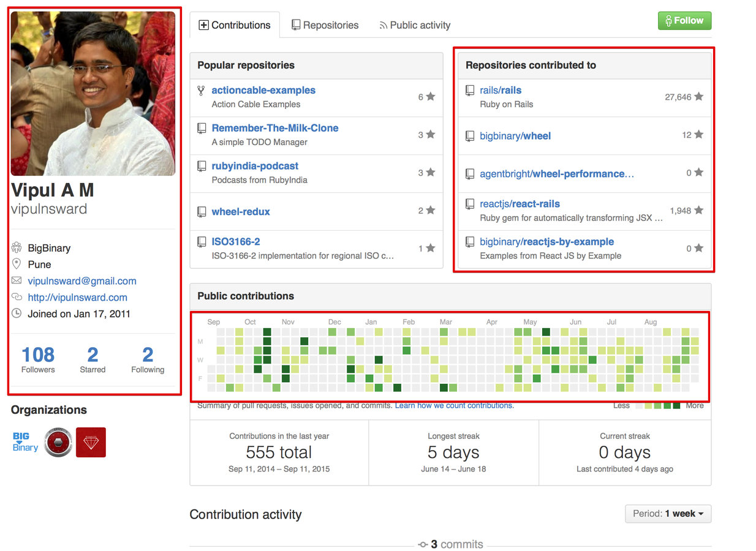Click the star icon for wheel-redux

(431, 210)
